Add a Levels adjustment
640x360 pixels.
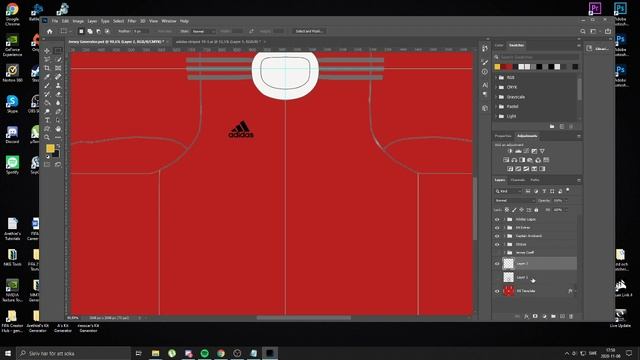tap(518, 151)
